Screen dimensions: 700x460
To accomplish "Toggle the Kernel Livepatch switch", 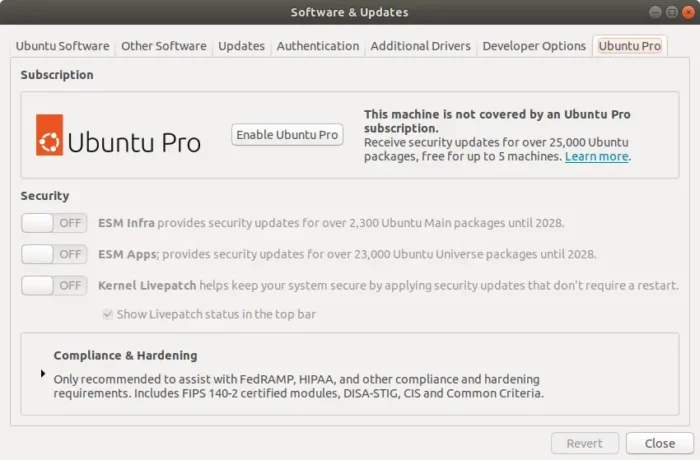I will click(54, 285).
